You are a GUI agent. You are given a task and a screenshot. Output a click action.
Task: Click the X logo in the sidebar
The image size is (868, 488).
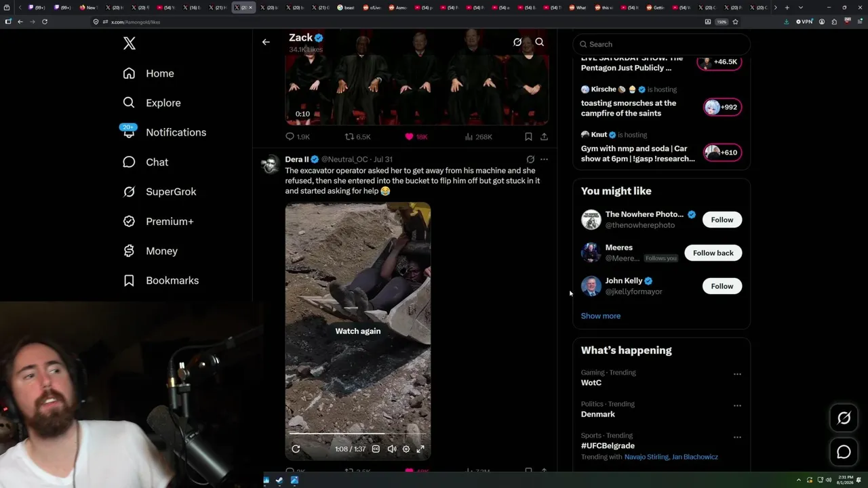coord(130,43)
